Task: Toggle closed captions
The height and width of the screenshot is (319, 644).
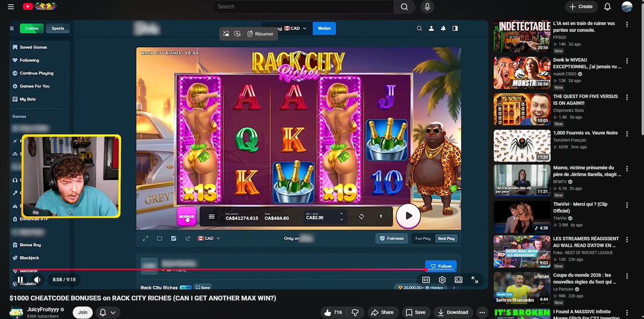Action: 426,280
